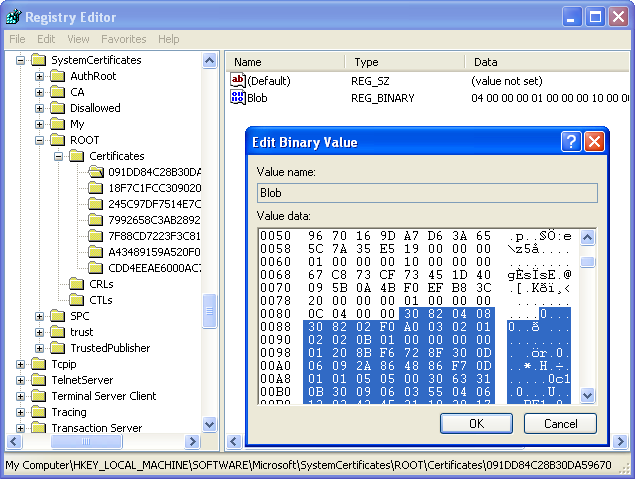The width and height of the screenshot is (635, 479).
Task: Select the SystemCertificates folder icon
Action: (x=39, y=60)
